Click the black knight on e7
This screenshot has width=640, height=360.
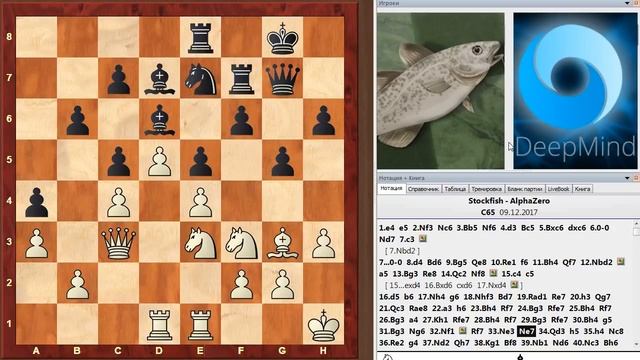(200, 80)
